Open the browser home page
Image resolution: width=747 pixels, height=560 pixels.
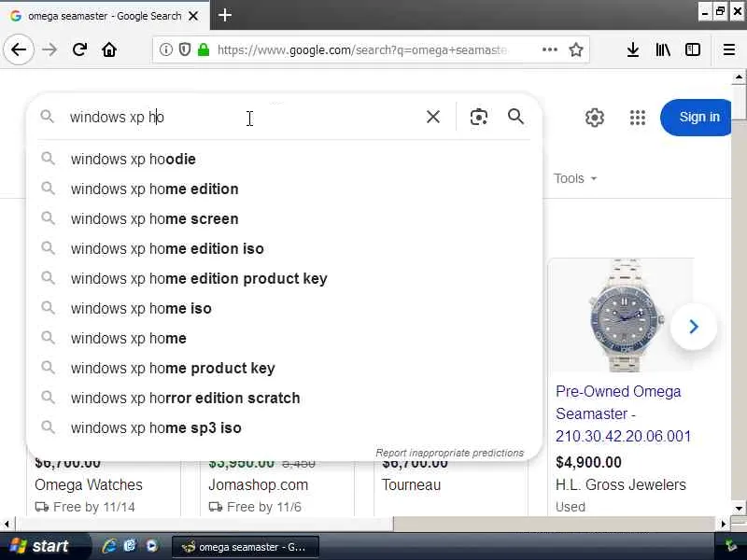[109, 49]
